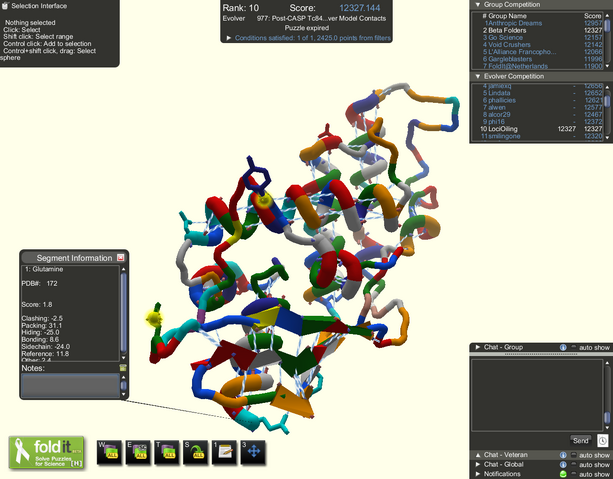This screenshot has height=479, width=613.
Task: Close the Segment Information panel
Action: coord(120,258)
